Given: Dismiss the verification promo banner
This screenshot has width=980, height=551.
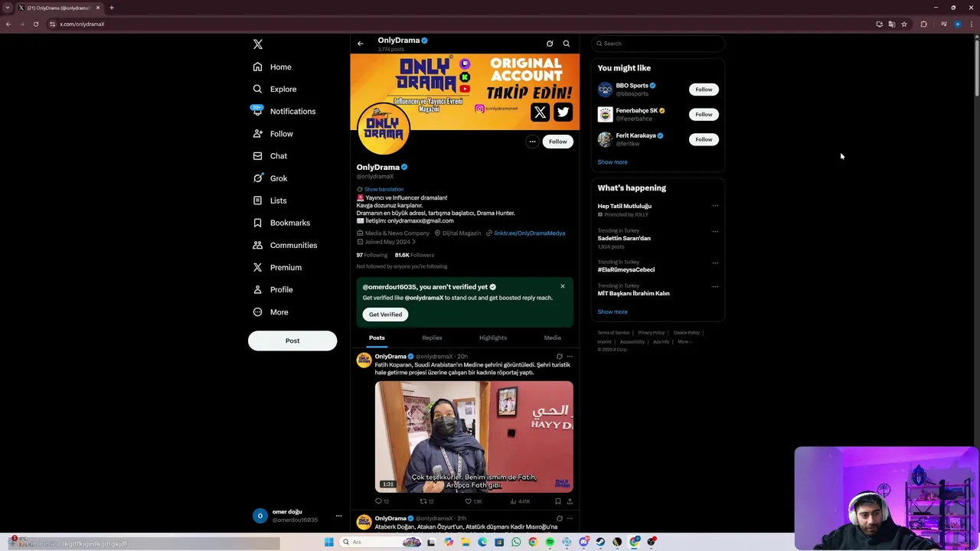Looking at the screenshot, I should [563, 286].
